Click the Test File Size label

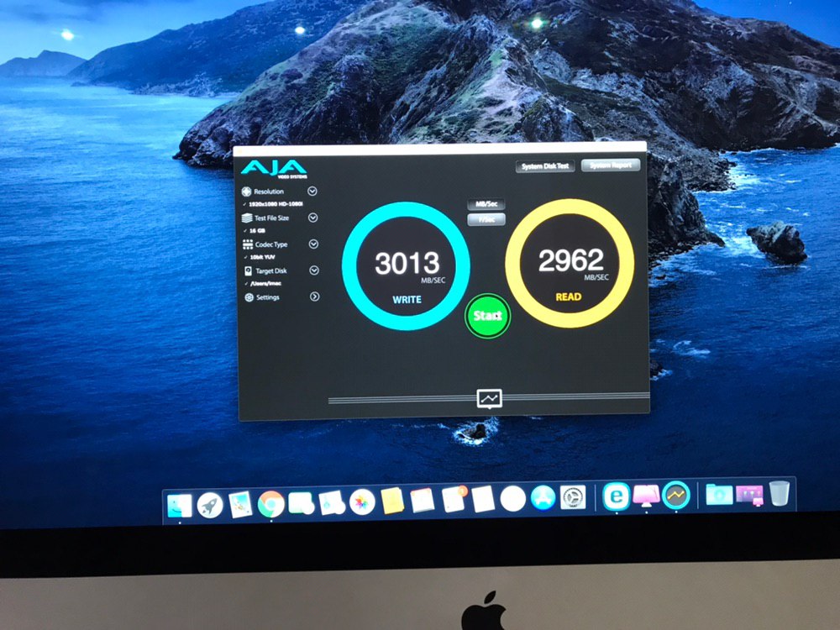tap(271, 218)
